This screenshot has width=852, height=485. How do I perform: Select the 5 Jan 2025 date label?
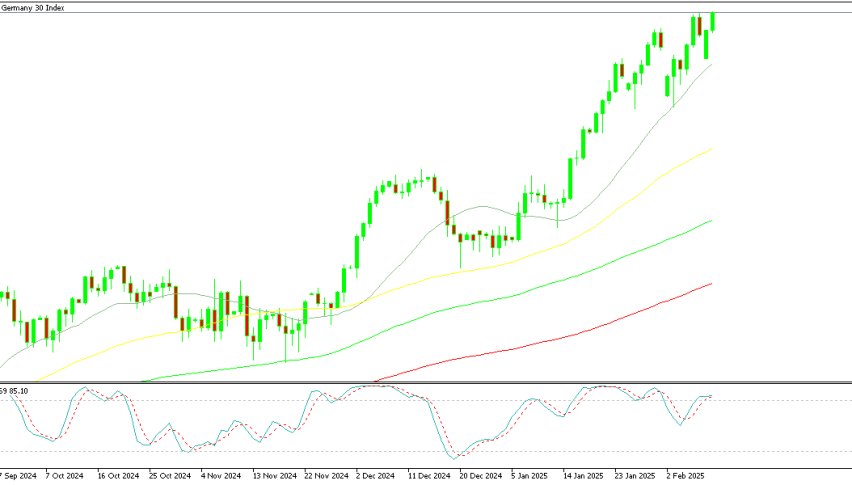click(x=530, y=476)
